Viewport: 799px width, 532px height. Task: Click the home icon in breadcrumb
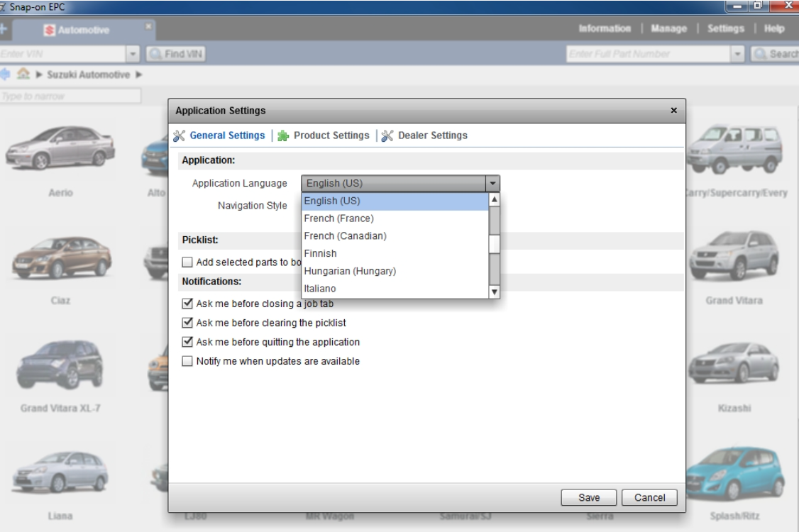tap(23, 74)
